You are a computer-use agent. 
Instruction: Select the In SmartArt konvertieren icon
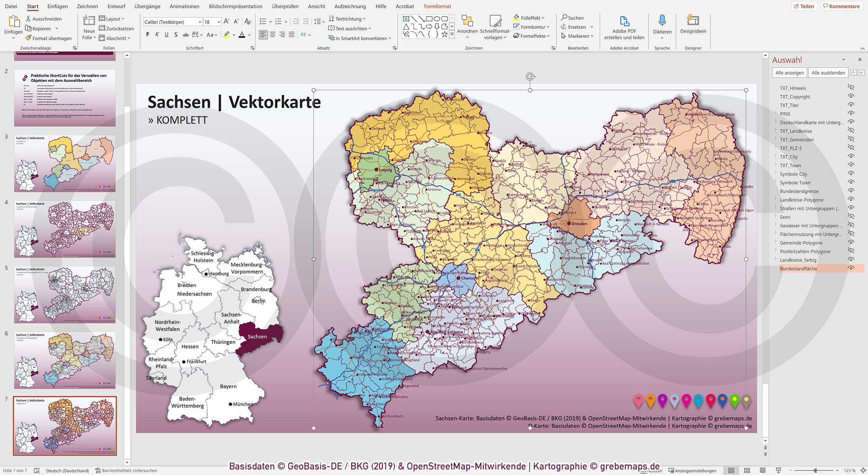(x=331, y=38)
